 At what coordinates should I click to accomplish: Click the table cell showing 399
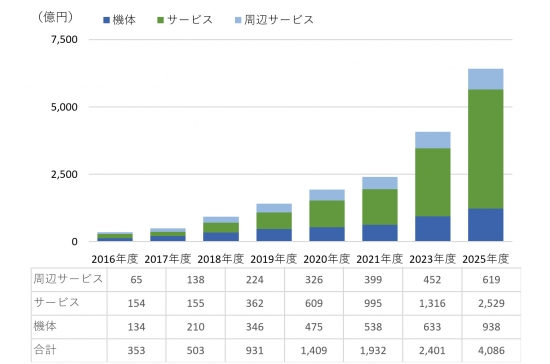(x=373, y=279)
